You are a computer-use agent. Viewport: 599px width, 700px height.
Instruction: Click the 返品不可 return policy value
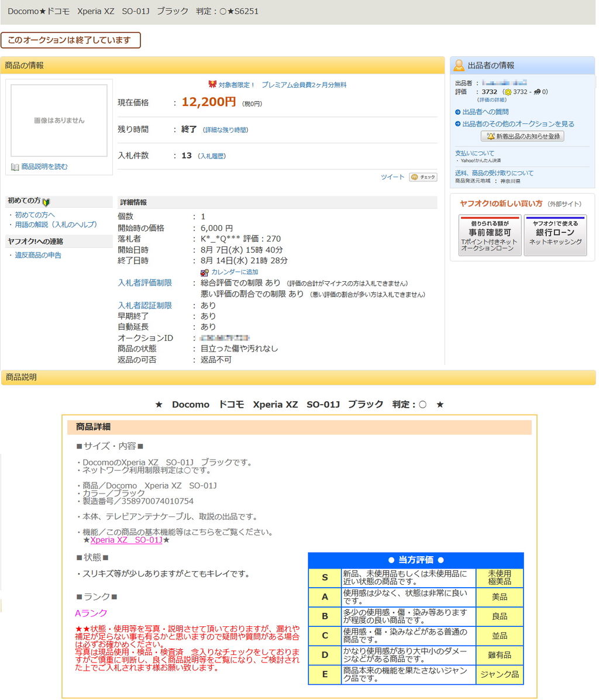click(x=216, y=360)
